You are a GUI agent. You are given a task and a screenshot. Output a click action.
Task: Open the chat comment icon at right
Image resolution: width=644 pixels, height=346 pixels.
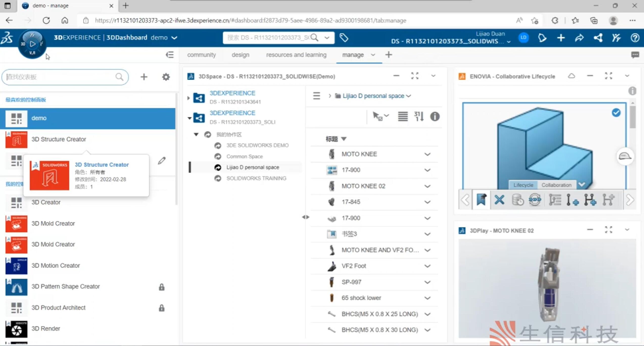tap(635, 55)
